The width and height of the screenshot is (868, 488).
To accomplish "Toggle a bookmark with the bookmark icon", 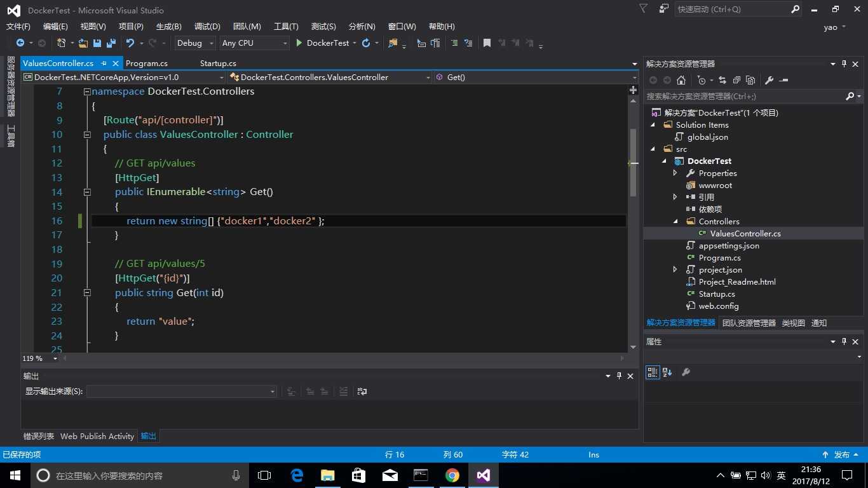I will pos(487,43).
